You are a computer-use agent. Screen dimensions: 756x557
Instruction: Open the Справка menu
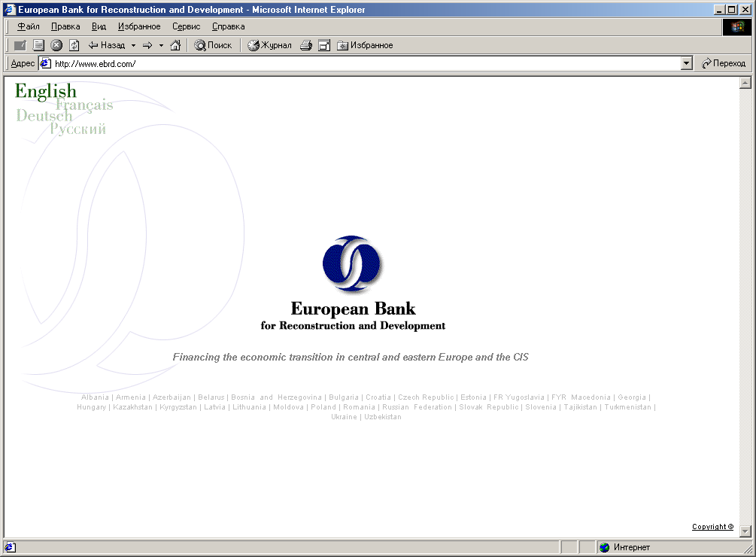(228, 26)
